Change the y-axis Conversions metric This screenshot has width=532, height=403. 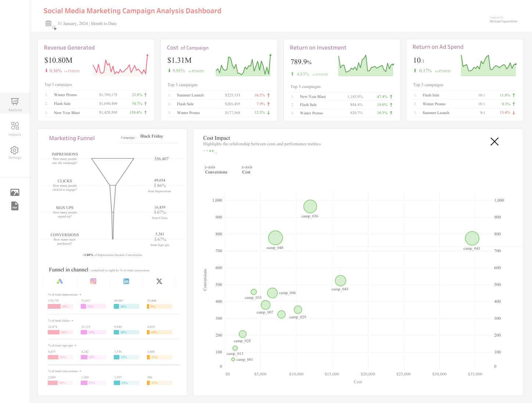[216, 172]
